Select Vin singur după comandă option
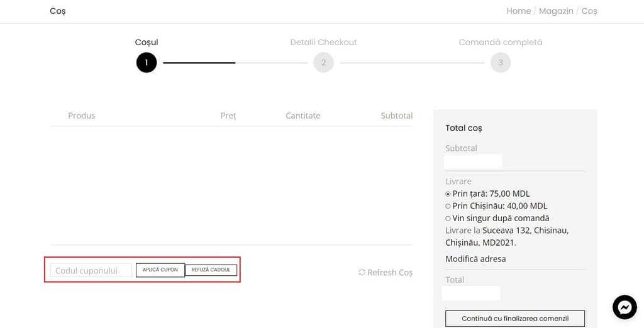 pos(448,218)
